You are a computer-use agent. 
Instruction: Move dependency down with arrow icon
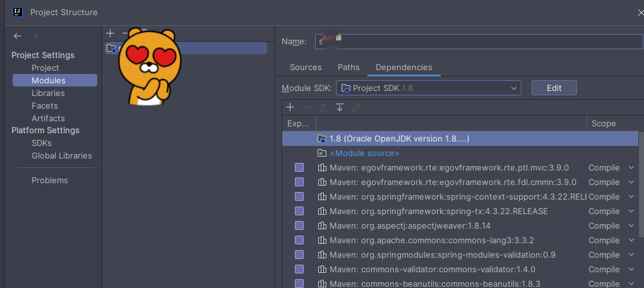[x=340, y=107]
